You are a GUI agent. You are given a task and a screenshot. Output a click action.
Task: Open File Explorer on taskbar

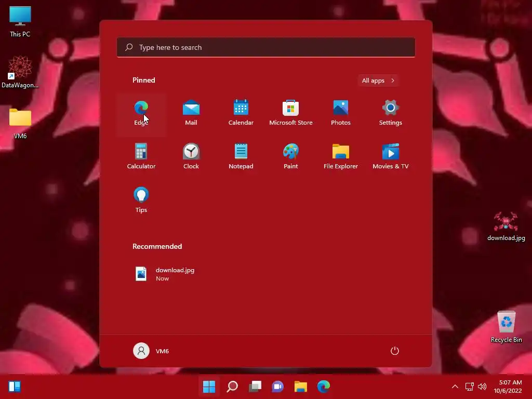click(301, 387)
